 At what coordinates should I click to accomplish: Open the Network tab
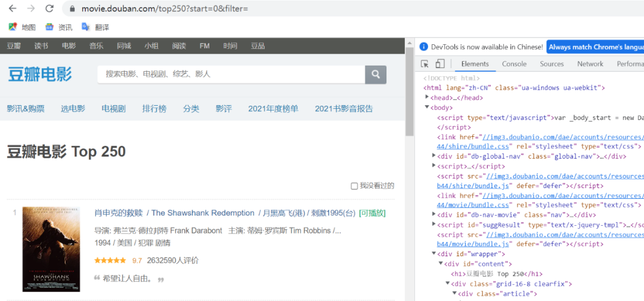point(590,64)
